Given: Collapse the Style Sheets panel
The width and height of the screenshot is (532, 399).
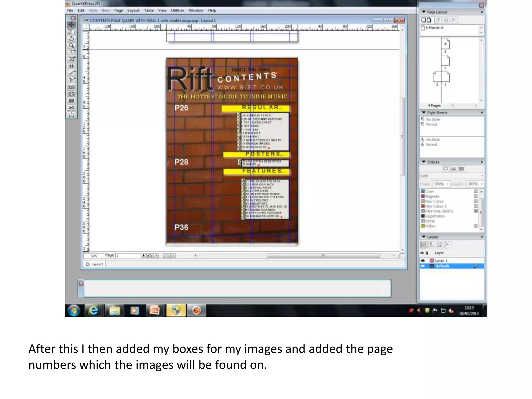Looking at the screenshot, I should point(424,113).
